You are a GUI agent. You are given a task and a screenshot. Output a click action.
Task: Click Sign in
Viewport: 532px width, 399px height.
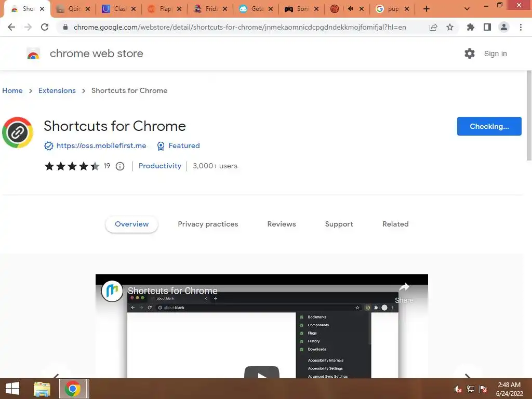[x=495, y=54]
